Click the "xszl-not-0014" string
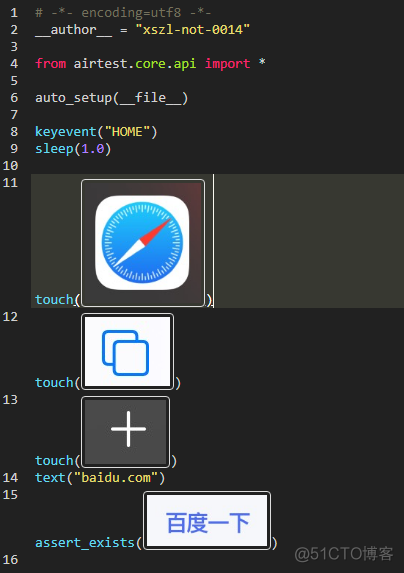404x573 pixels. [x=193, y=30]
